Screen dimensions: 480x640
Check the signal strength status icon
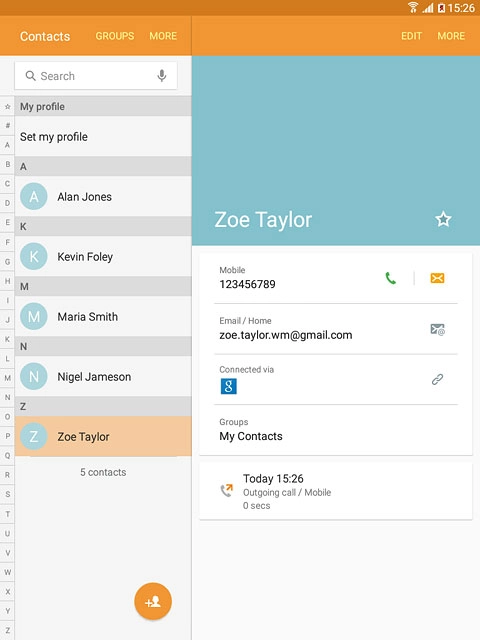point(428,7)
